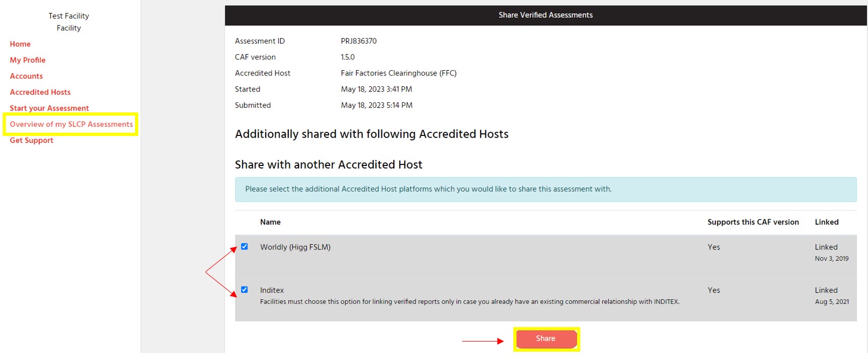
Task: Click the Linked column header
Action: tap(826, 222)
